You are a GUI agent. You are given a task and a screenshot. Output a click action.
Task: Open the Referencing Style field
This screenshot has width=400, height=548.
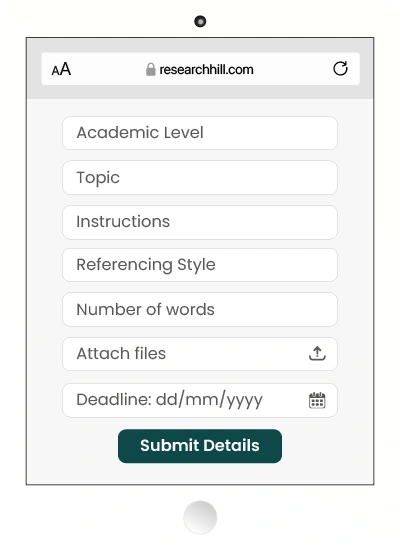coord(200,265)
